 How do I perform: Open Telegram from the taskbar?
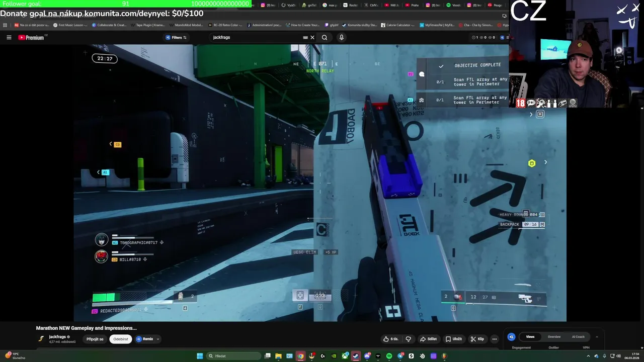(400, 356)
